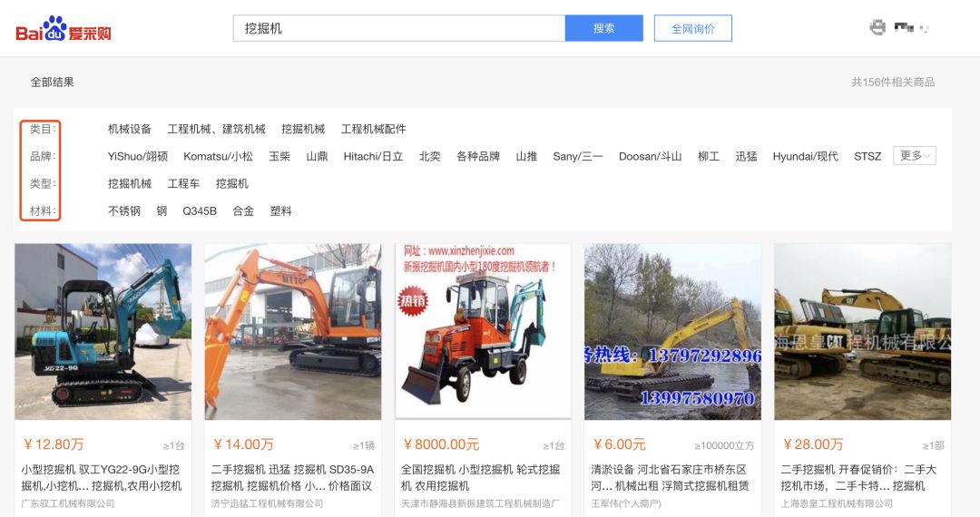The height and width of the screenshot is (517, 980).
Task: Open title 清淤设备 河北省石家庄市桥东区
Action: (670, 477)
